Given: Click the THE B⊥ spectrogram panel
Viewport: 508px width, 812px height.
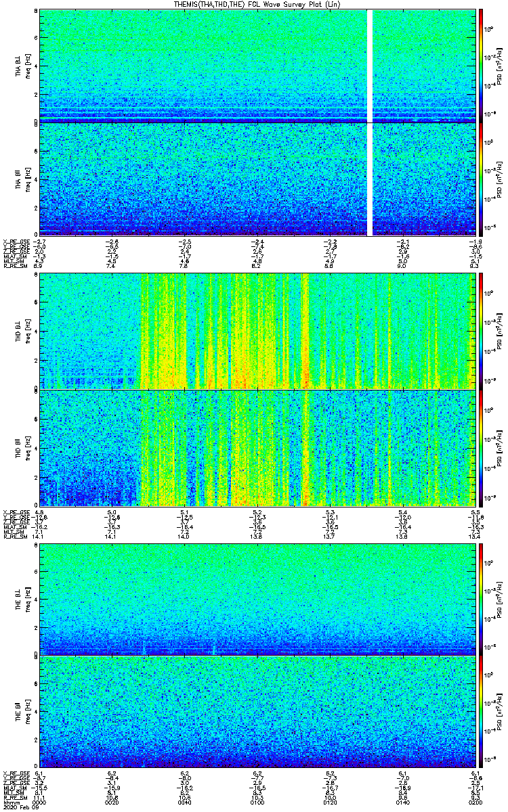Looking at the screenshot, I should point(257,600).
